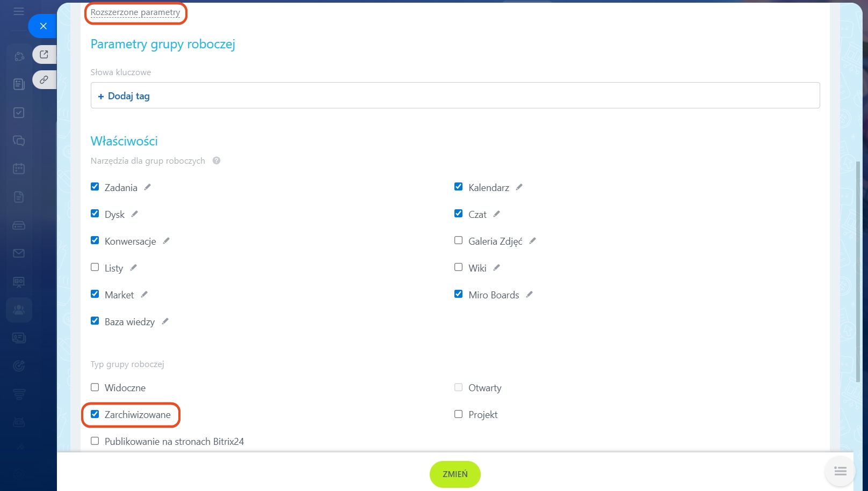868x491 pixels.
Task: Click the copy link chain icon
Action: 44,79
